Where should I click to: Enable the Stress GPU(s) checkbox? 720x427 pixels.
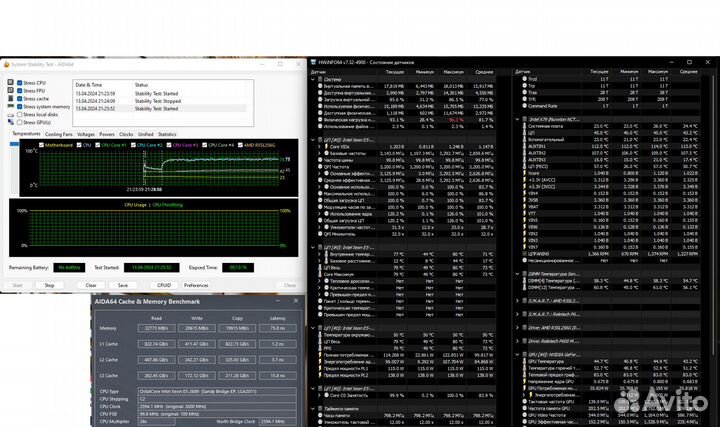point(20,122)
